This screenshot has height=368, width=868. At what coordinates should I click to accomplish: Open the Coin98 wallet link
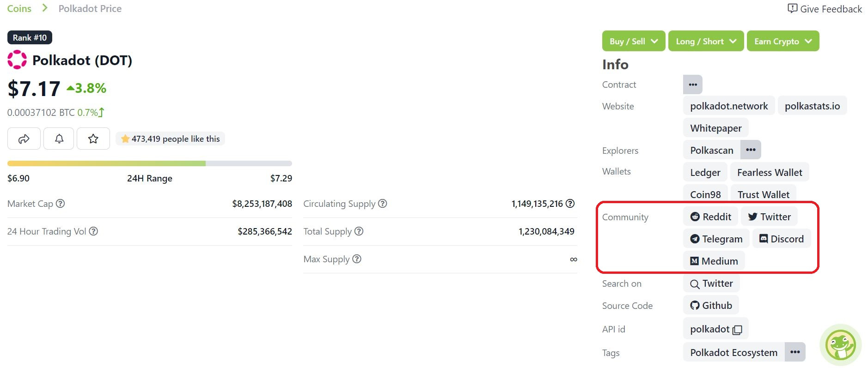coord(705,194)
